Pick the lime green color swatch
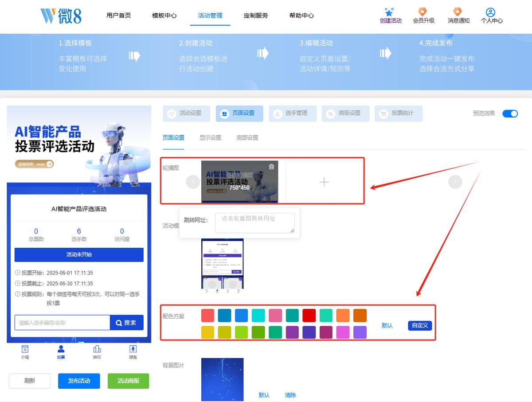The height and width of the screenshot is (402, 532). coord(242,332)
